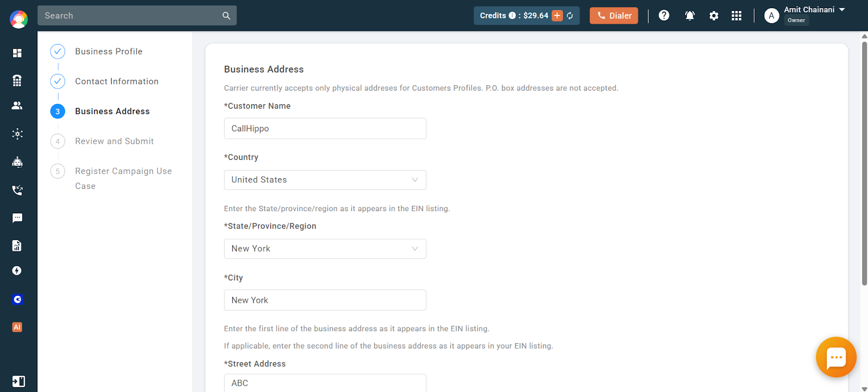Open the blue C app icon in the sidebar
Viewport: 868px width, 392px height.
click(17, 299)
